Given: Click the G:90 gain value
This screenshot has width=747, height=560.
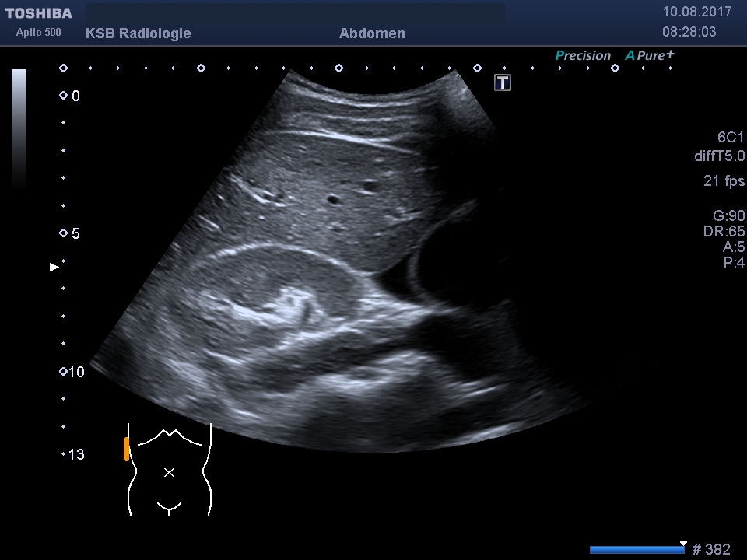Looking at the screenshot, I should pos(728,215).
